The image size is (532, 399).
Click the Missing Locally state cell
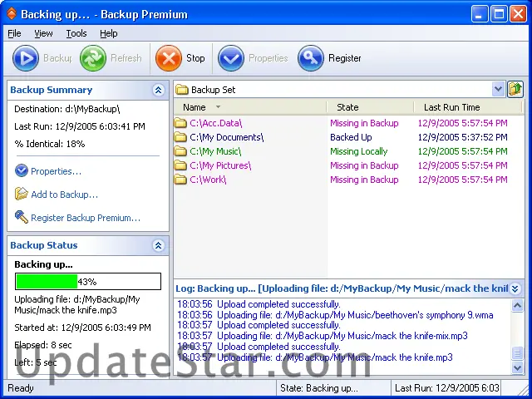pos(358,151)
